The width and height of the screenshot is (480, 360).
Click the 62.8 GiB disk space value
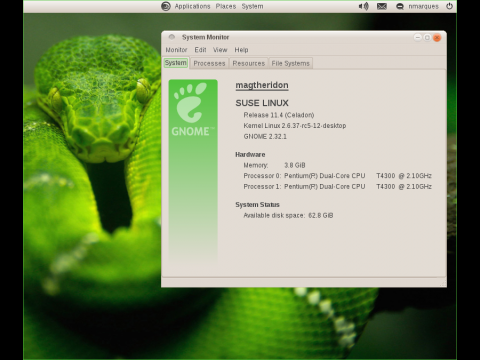[321, 215]
